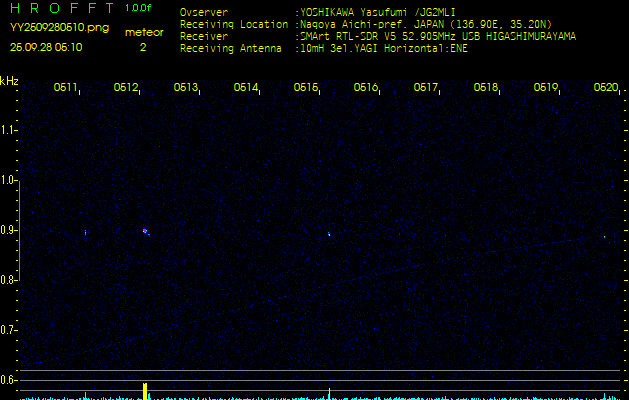Click the Receiving Antenna field label
Viewport: 629px width, 400px height.
coord(231,49)
